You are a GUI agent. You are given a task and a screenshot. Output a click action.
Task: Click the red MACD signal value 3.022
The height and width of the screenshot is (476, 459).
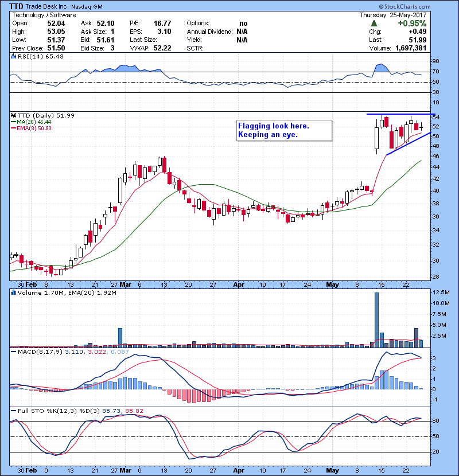[x=97, y=352]
